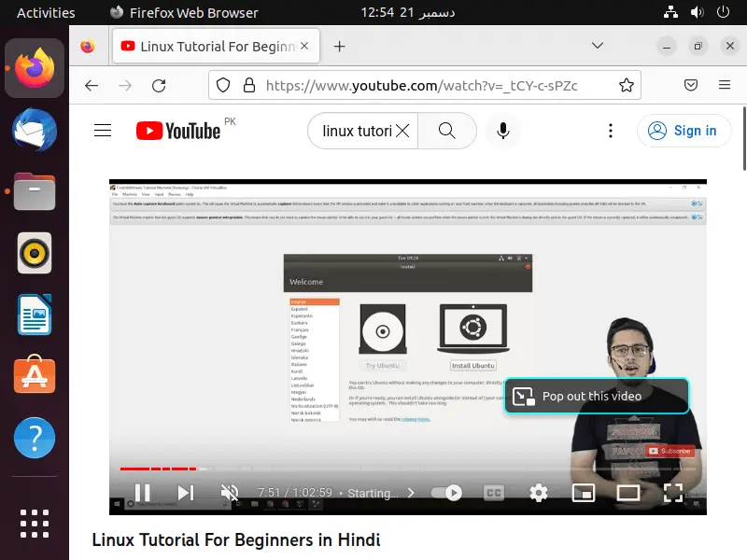Run search with the magnifier button
747x560 pixels.
(447, 131)
